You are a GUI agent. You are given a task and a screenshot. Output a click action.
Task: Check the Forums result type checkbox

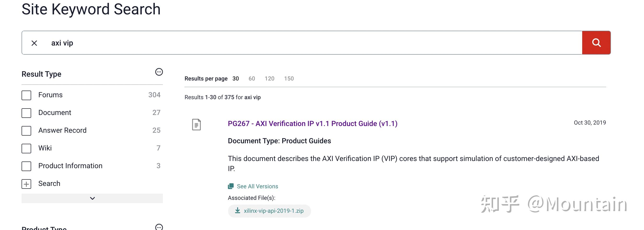pyautogui.click(x=27, y=95)
